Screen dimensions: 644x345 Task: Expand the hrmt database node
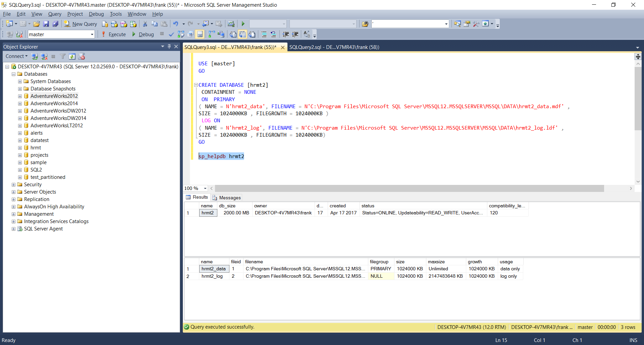(x=20, y=147)
